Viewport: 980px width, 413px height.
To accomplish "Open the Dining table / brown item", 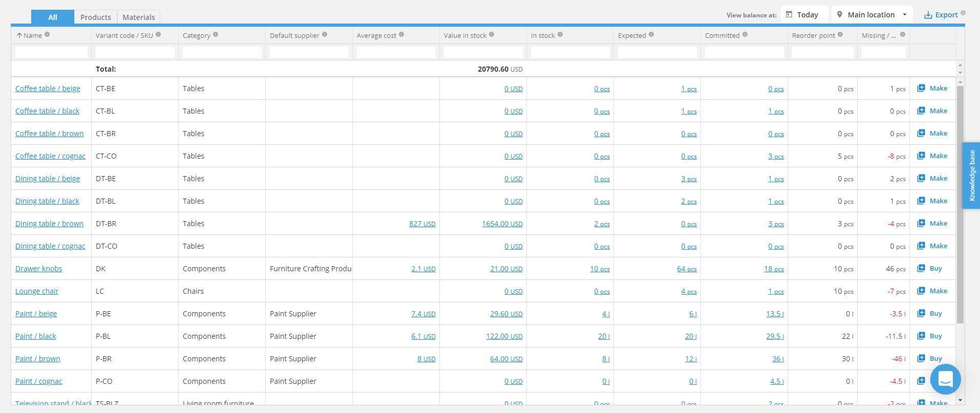I will [x=49, y=224].
